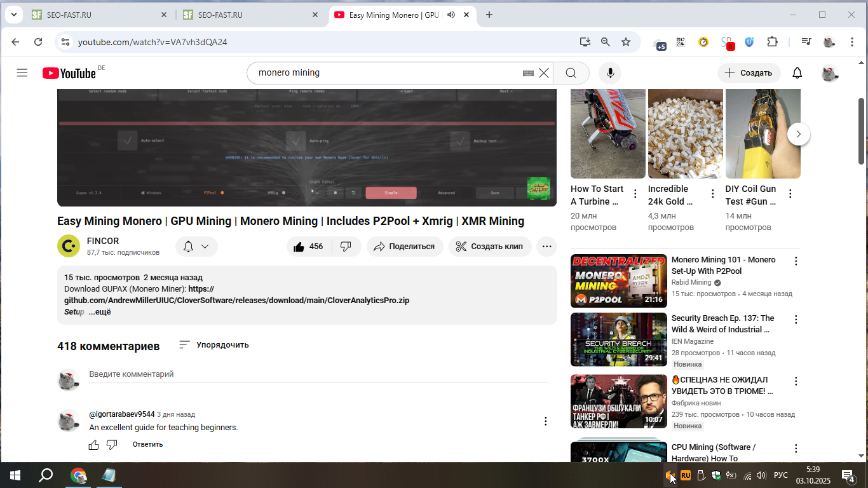Click the Создать клип button

tap(490, 247)
